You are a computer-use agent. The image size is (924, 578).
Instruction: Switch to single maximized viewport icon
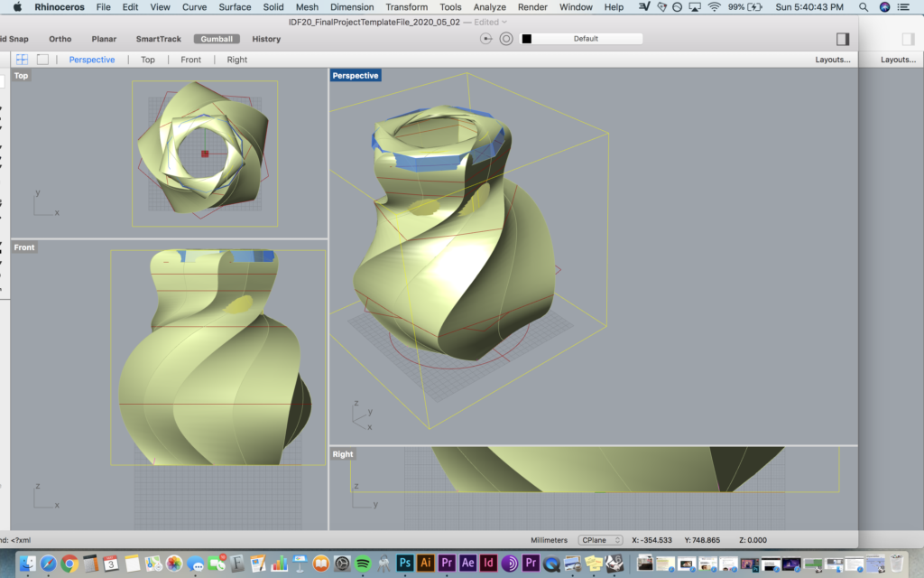click(42, 60)
